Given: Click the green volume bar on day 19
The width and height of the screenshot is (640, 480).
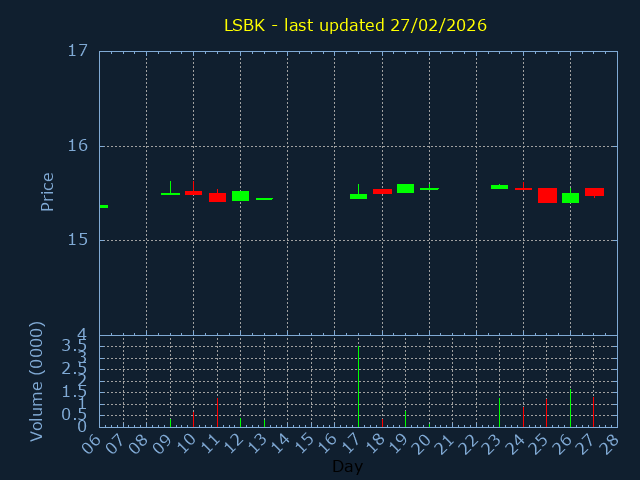Looking at the screenshot, I should [405, 419].
